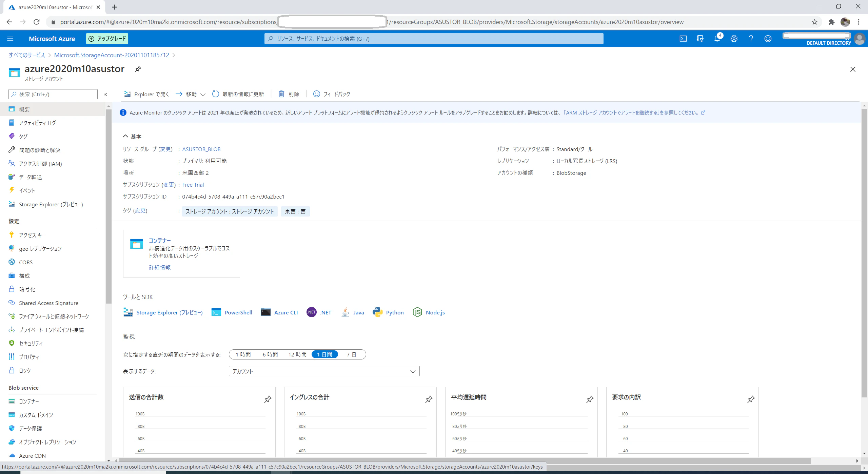Pin the イングレスの合計 chart
Viewport: 868px width, 474px height.
pyautogui.click(x=429, y=399)
